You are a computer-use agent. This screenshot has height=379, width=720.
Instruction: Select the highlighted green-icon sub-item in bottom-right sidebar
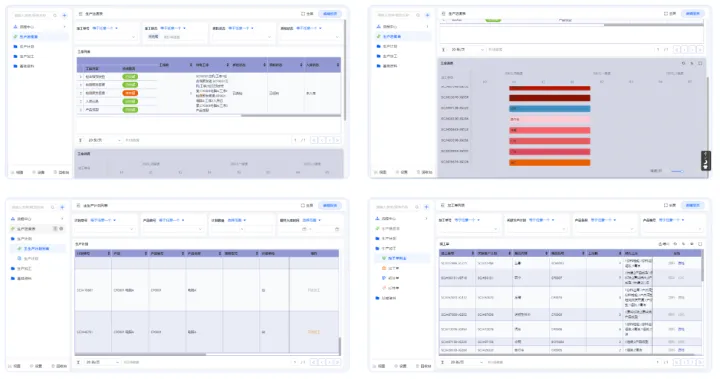[403, 258]
